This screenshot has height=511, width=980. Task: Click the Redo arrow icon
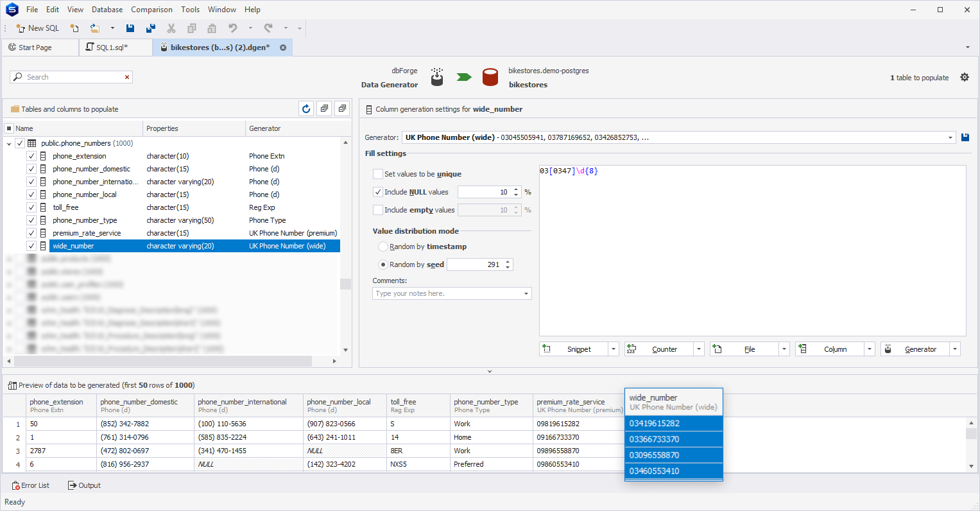268,28
